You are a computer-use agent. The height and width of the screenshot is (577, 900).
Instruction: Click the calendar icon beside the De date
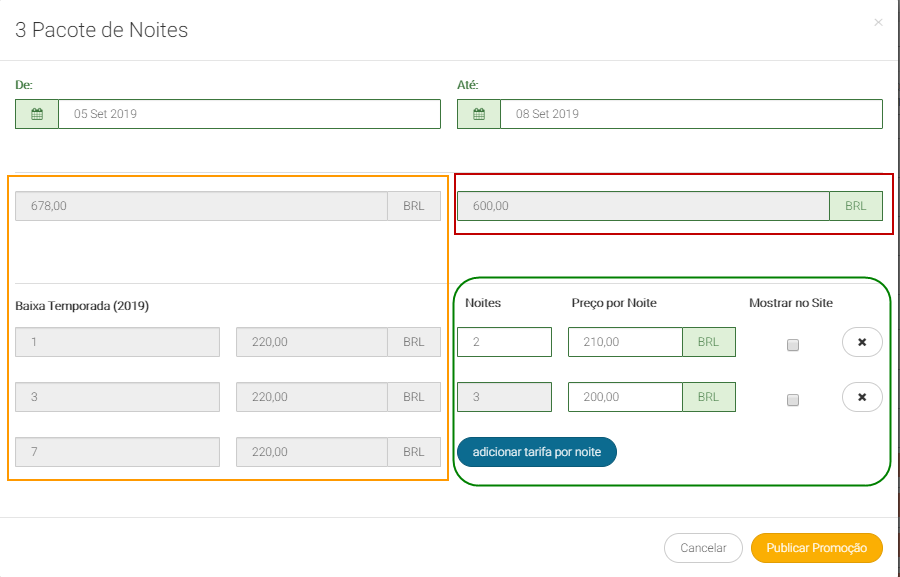tap(37, 114)
